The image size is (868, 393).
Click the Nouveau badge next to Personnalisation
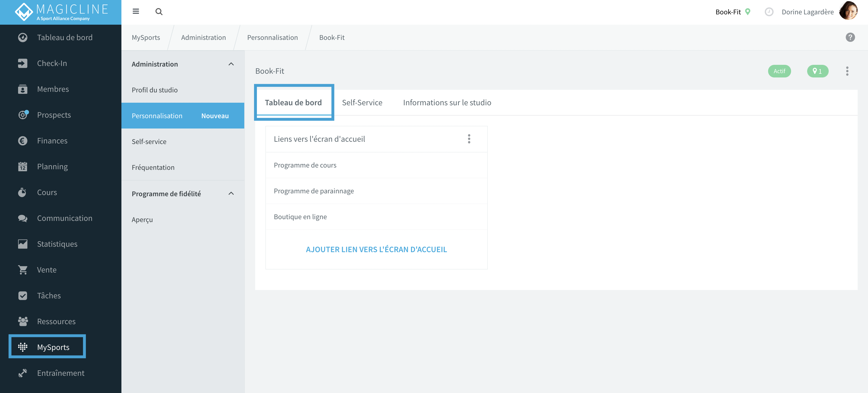tap(215, 116)
